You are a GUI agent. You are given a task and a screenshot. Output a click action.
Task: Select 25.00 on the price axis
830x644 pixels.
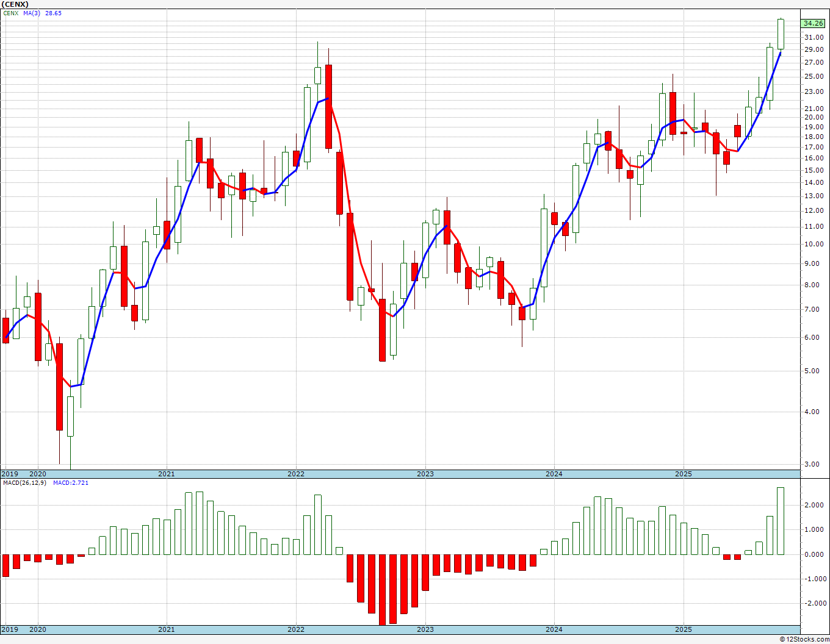point(814,76)
